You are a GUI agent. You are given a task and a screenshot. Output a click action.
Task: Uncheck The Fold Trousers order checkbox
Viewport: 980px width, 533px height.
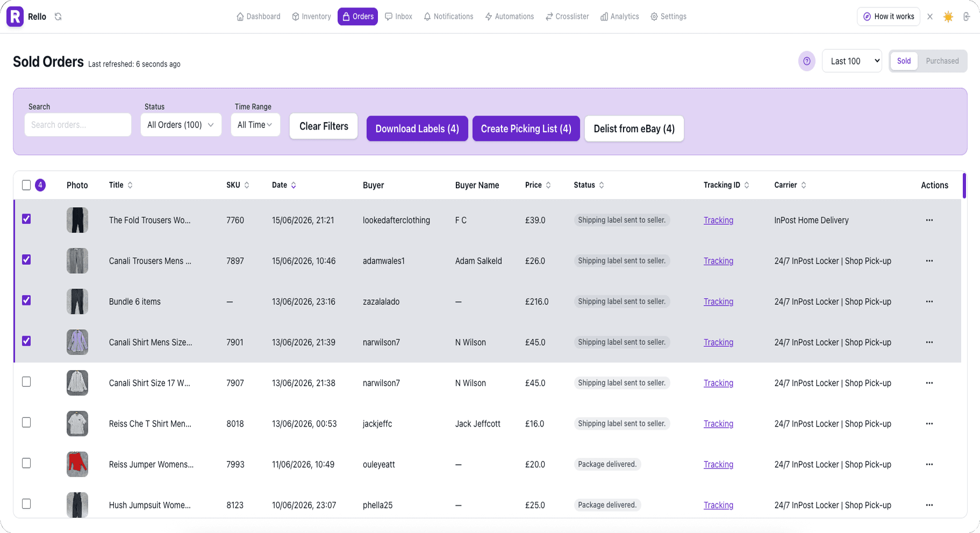click(x=26, y=219)
